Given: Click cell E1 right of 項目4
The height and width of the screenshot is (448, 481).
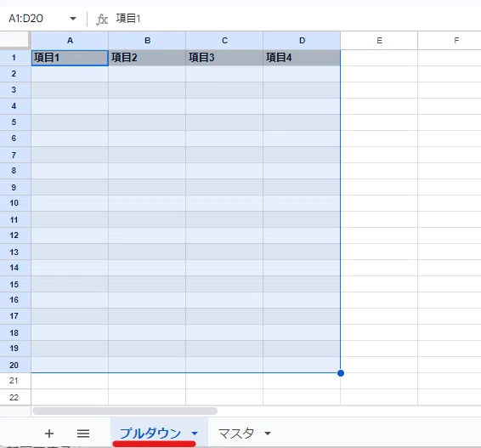Looking at the screenshot, I should pos(379,58).
